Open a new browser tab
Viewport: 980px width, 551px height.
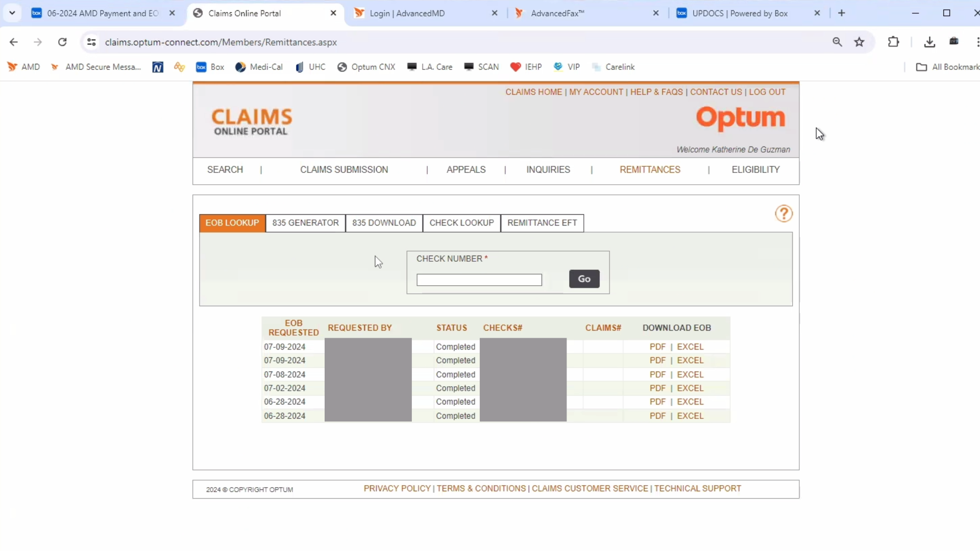(842, 13)
